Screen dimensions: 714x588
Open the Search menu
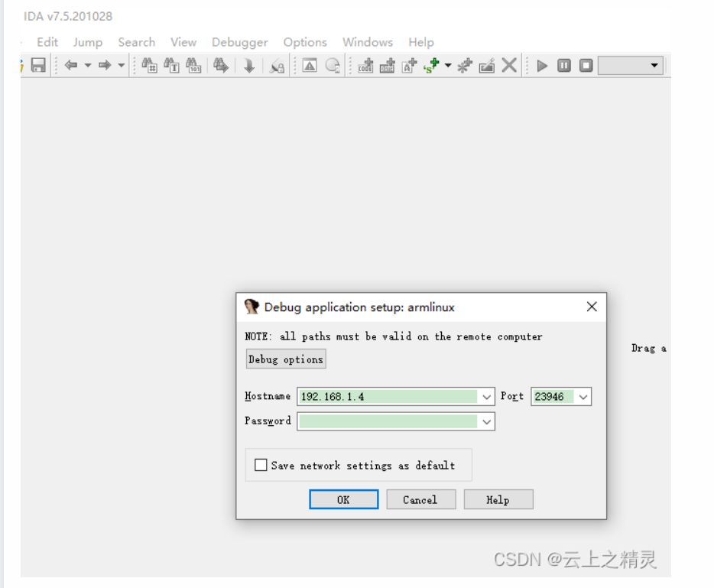[137, 42]
